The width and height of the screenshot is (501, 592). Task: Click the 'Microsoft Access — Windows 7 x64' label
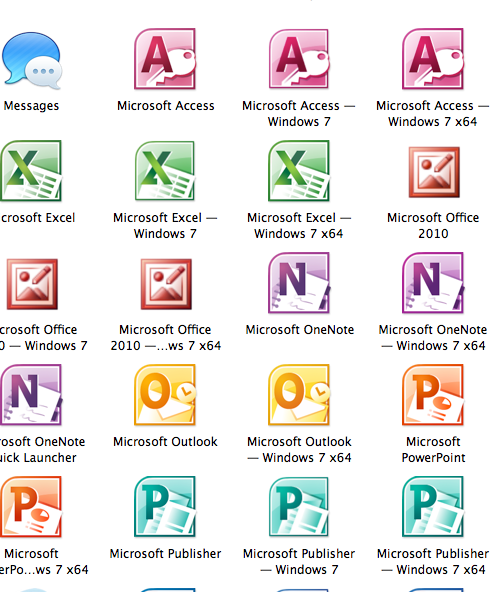click(433, 114)
